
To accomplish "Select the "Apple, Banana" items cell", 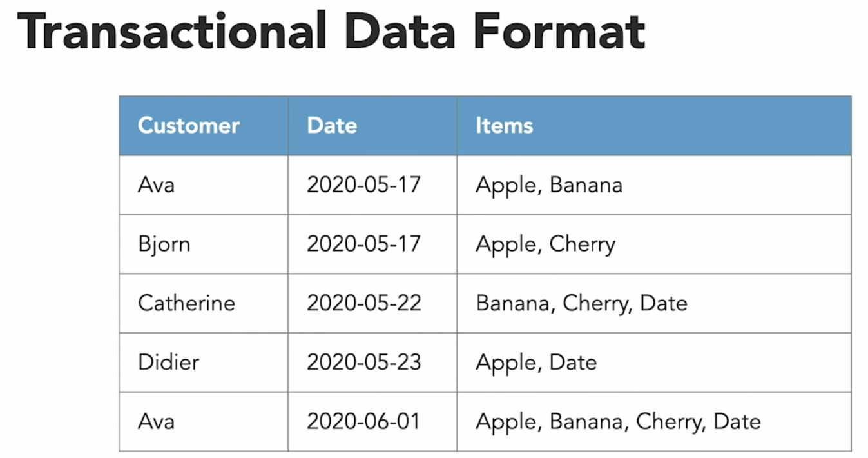I will click(x=548, y=185).
